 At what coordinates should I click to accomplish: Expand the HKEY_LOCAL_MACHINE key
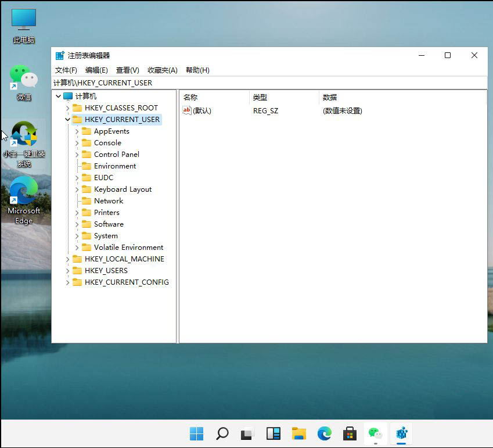pos(68,259)
